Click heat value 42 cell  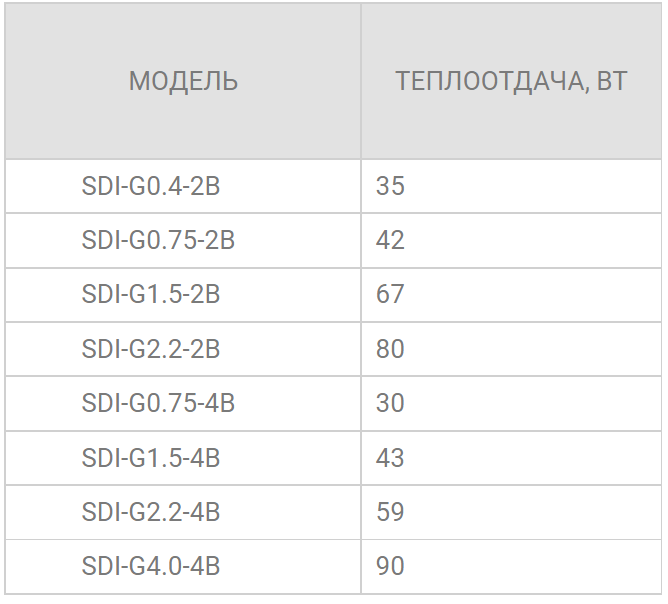click(390, 240)
